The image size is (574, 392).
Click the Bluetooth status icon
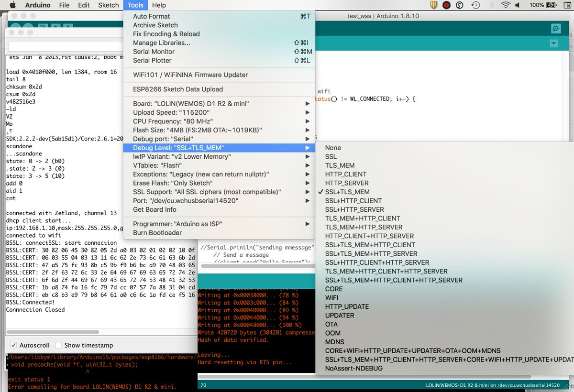tap(492, 5)
